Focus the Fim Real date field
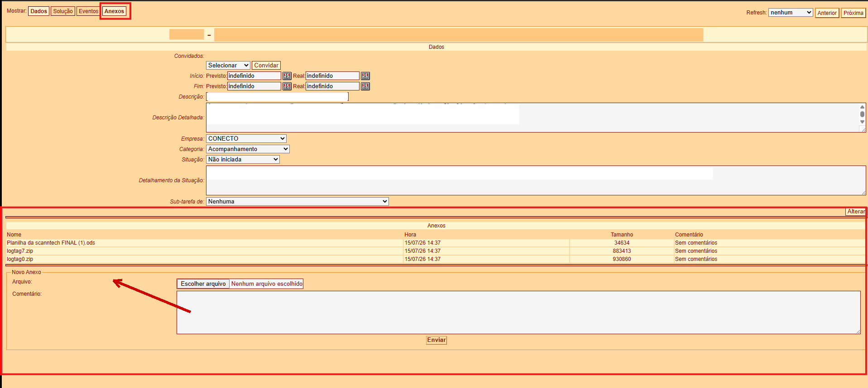 (x=332, y=86)
